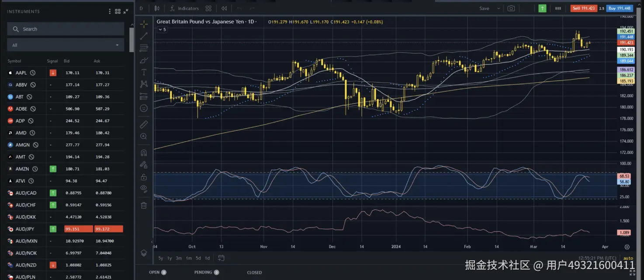Focus the instrument Search field
This screenshot has width=644, height=280.
pos(66,29)
